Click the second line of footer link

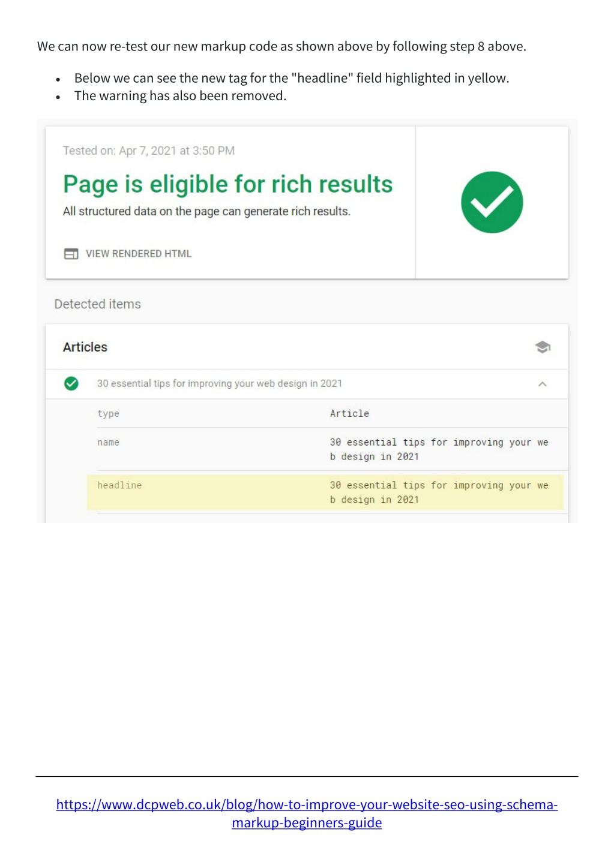point(307,822)
